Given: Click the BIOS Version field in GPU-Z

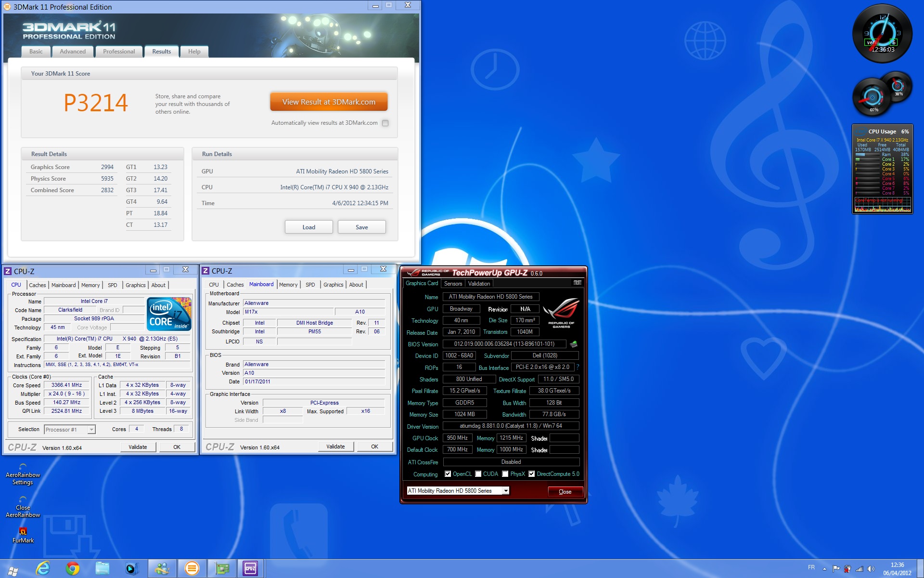Looking at the screenshot, I should click(x=504, y=344).
